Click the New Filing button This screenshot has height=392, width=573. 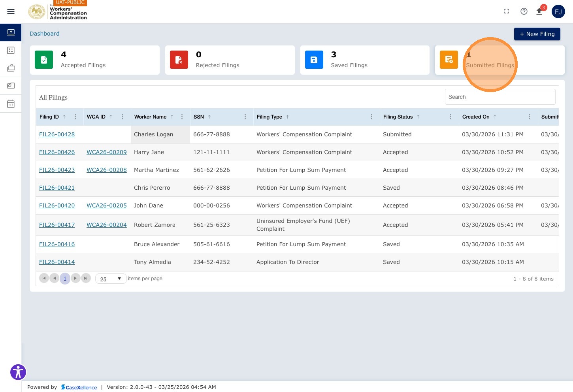click(x=537, y=34)
